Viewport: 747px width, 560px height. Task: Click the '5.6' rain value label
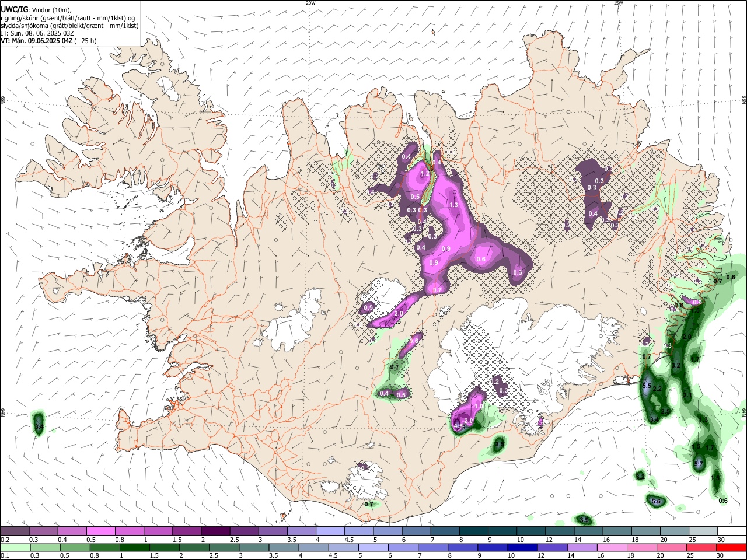click(655, 502)
